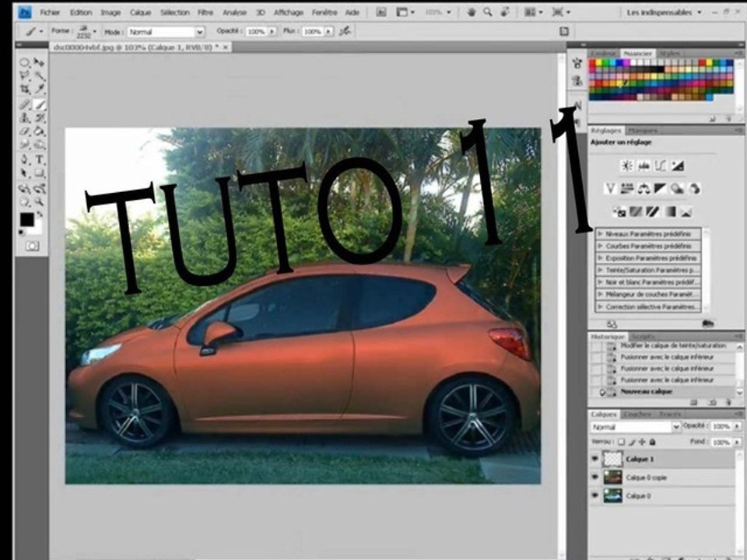747x560 pixels.
Task: Select the Crop tool
Action: [x=25, y=89]
